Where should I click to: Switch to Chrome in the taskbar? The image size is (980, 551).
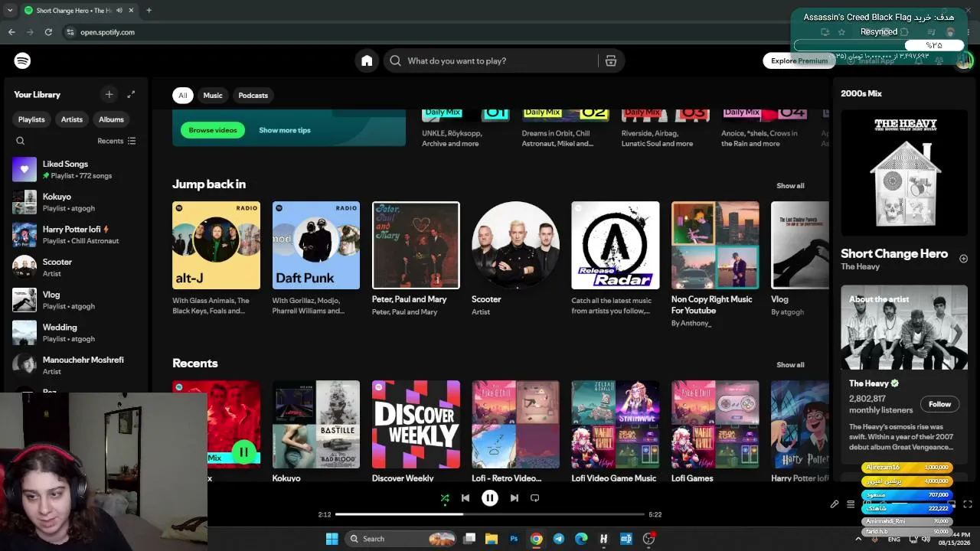point(536,539)
